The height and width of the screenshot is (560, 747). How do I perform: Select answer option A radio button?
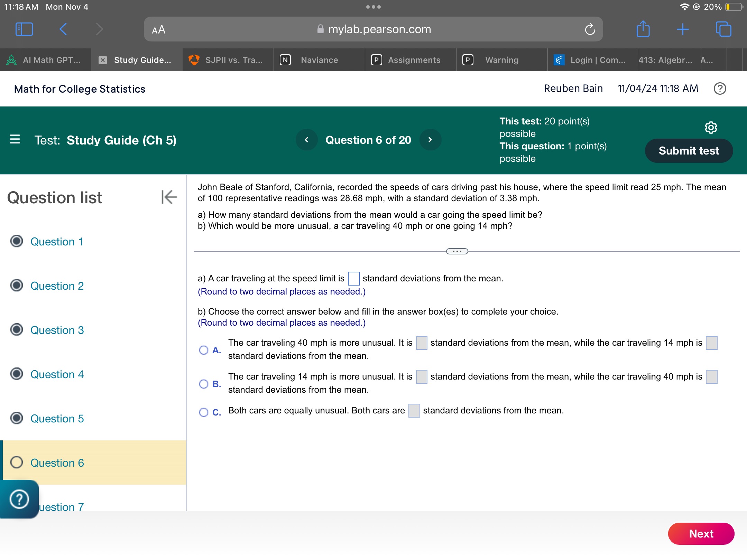(x=204, y=350)
